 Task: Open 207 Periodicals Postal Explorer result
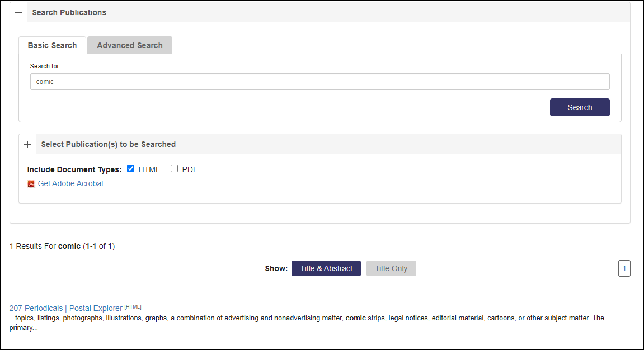coord(65,308)
